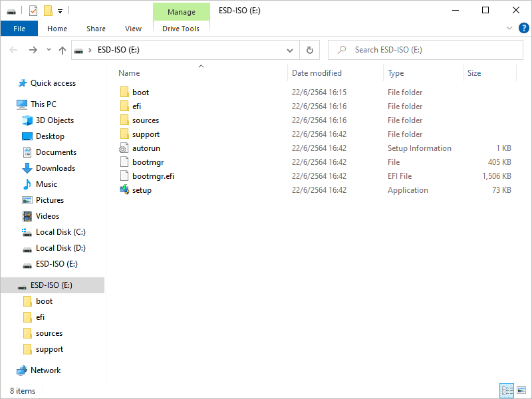Open the Help question mark icon

pyautogui.click(x=523, y=28)
